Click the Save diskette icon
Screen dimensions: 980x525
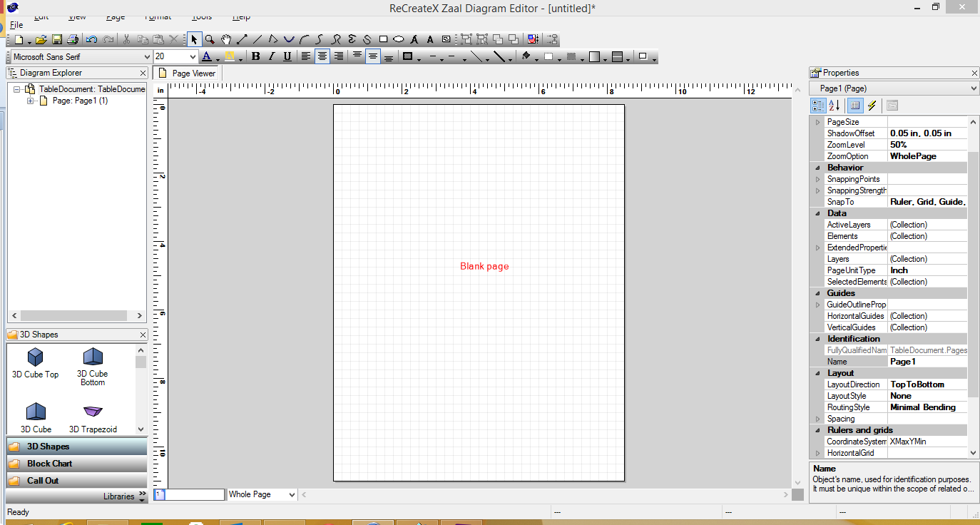(57, 39)
